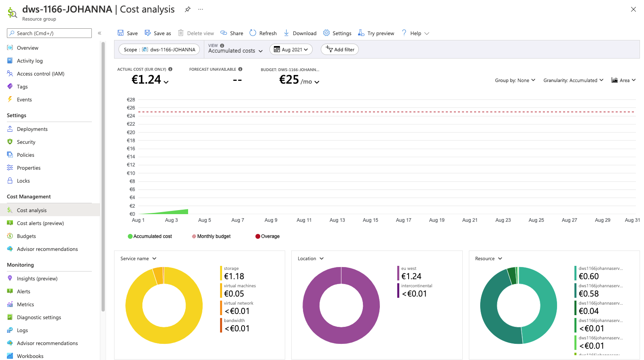Click the yellow Service name donut chart
The height and width of the screenshot is (360, 644).
(164, 305)
